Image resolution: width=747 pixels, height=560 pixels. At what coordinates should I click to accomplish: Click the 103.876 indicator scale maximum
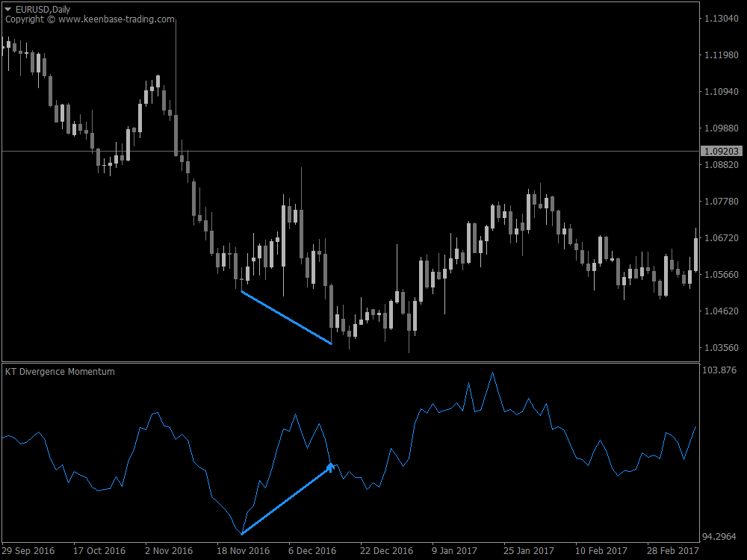point(721,367)
